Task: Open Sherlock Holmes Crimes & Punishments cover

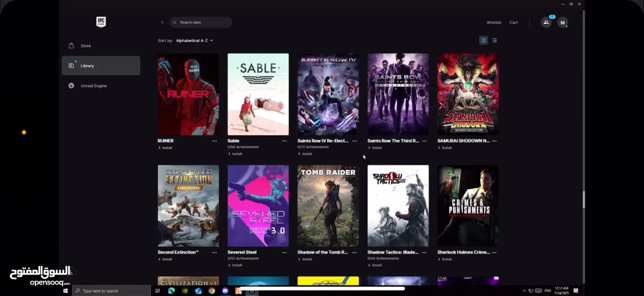Action: [468, 206]
